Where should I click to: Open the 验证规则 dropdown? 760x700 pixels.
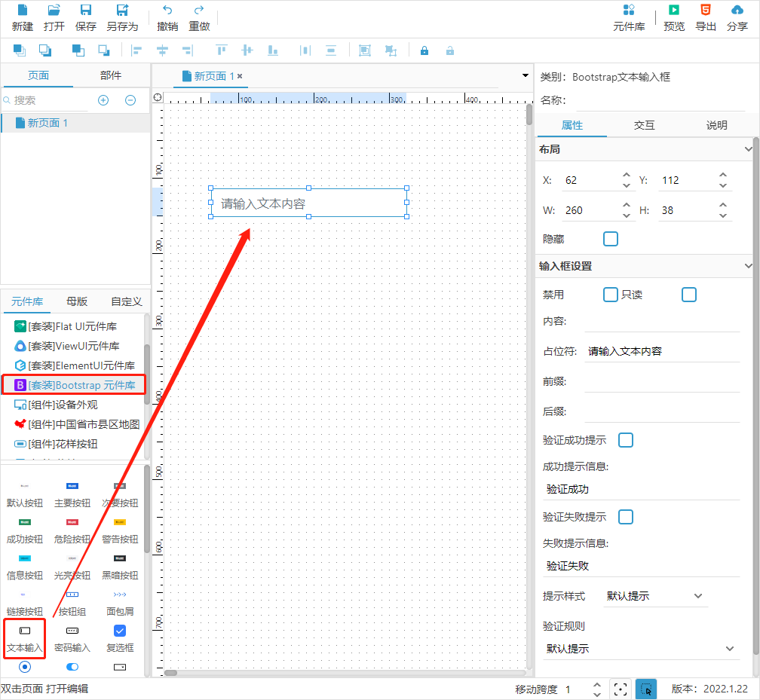[x=640, y=649]
